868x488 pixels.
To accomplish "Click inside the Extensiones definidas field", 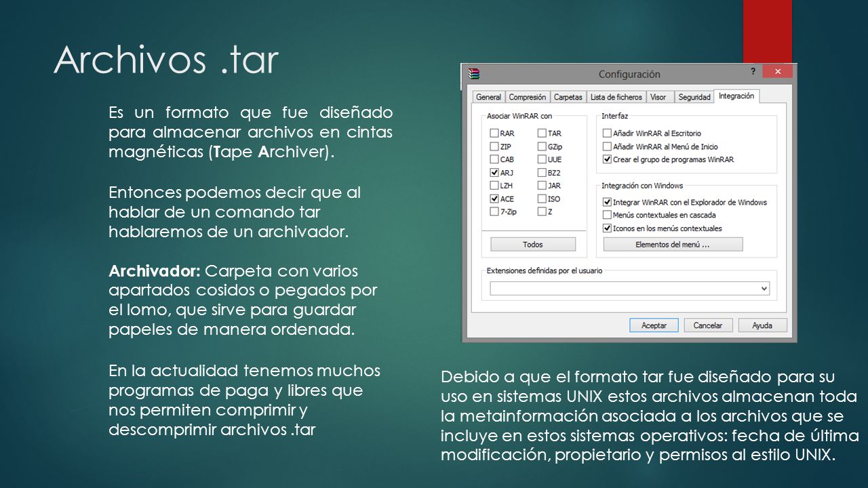I will (630, 289).
